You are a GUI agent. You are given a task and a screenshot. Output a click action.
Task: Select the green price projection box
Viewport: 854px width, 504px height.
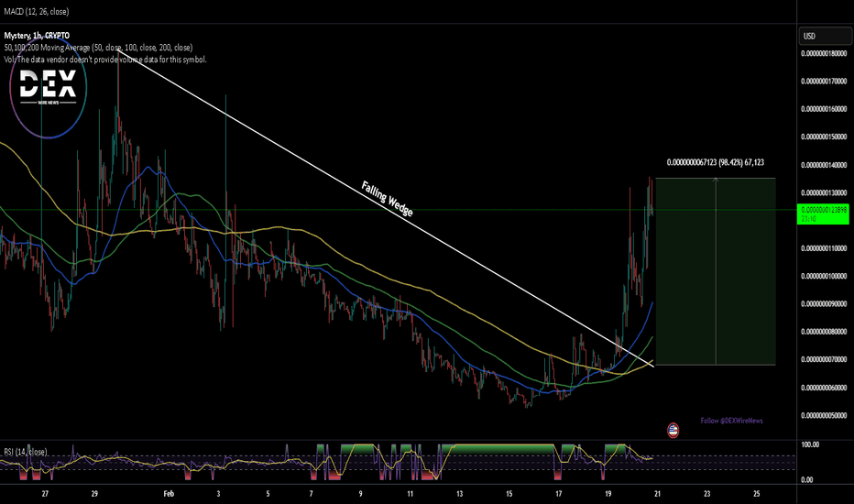coord(715,271)
